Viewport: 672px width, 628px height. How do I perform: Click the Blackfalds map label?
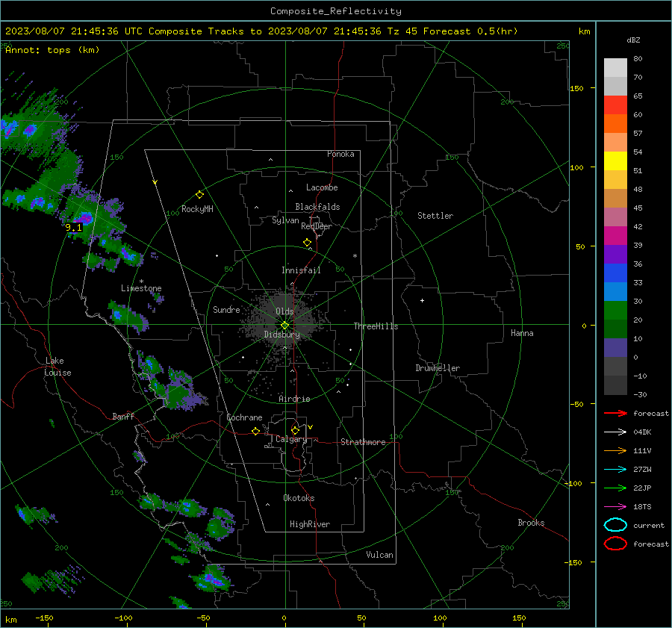tap(317, 207)
